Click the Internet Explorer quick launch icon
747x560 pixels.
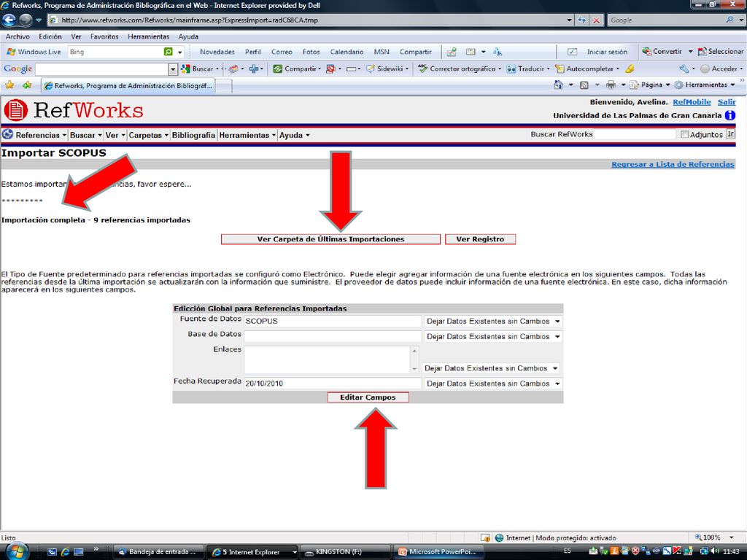(65, 552)
